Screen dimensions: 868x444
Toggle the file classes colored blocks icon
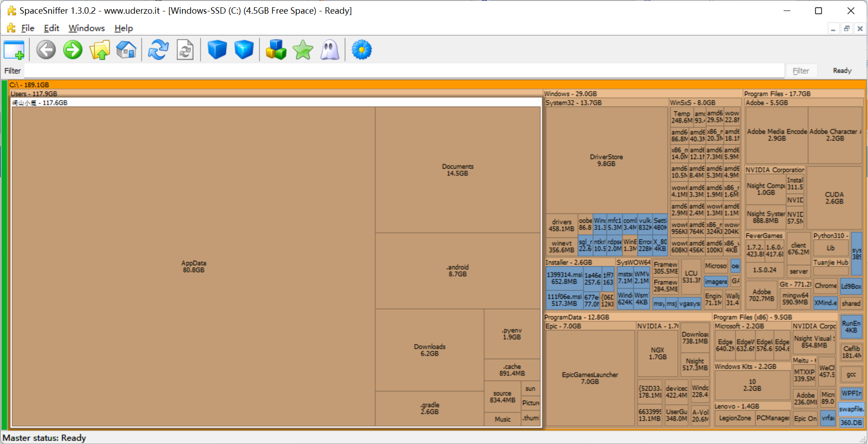click(x=276, y=50)
